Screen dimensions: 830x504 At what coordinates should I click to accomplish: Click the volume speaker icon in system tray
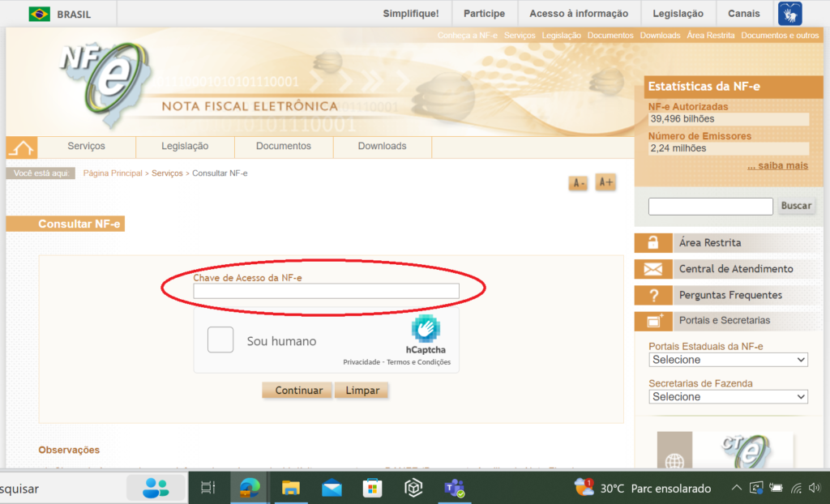[x=814, y=488]
